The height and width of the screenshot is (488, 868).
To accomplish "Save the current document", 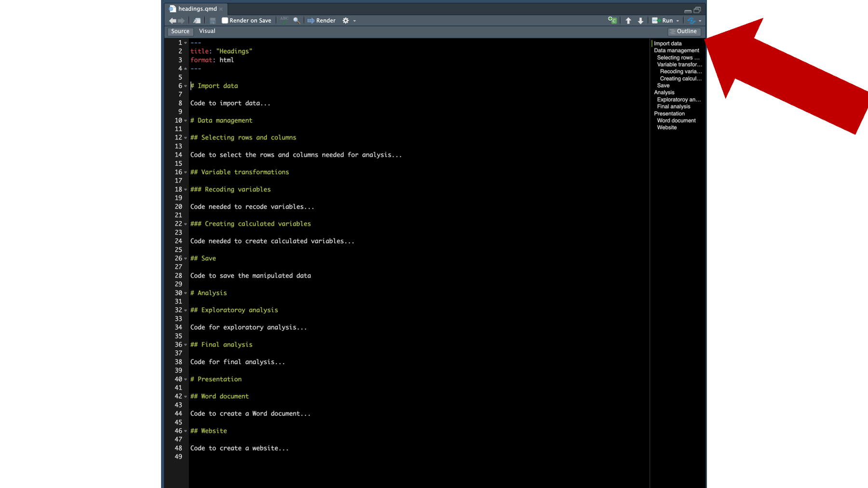I will 213,21.
